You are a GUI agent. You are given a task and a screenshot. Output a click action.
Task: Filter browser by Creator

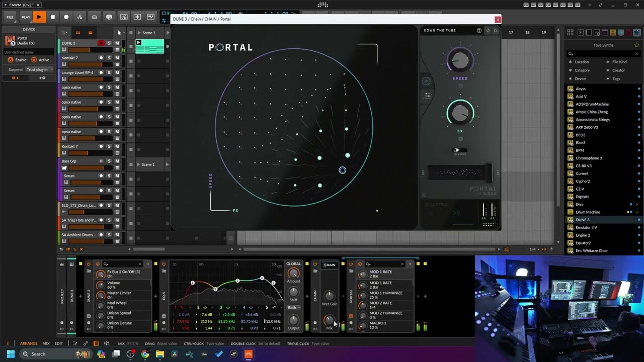(x=618, y=70)
